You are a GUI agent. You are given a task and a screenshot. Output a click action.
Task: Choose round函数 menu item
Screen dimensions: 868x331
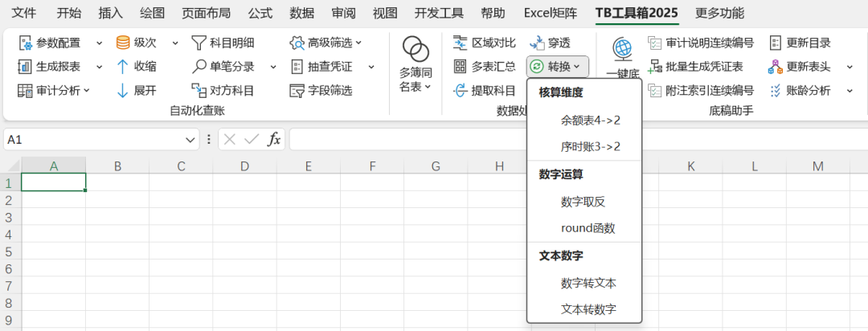click(x=584, y=228)
